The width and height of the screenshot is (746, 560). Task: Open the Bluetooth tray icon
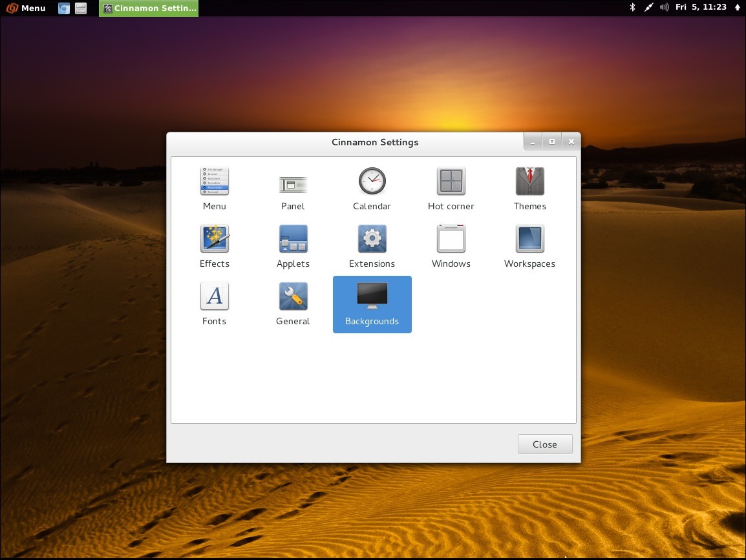coord(632,7)
